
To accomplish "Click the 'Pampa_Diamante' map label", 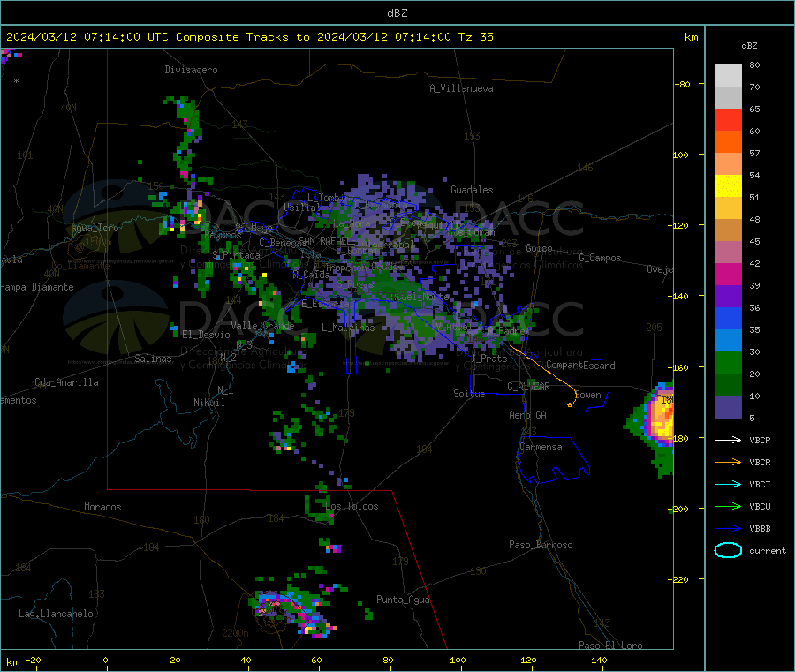I will 37,287.
